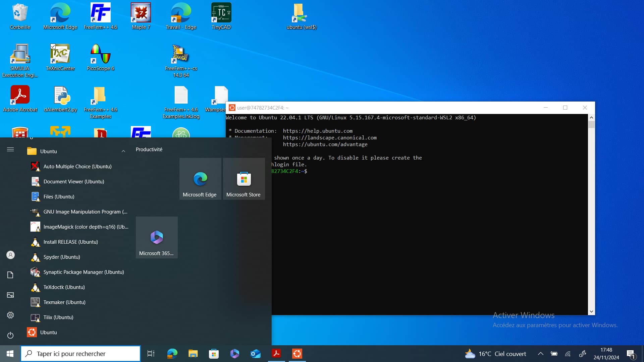Launch GNU Image Manipulation Program entry

[77, 212]
